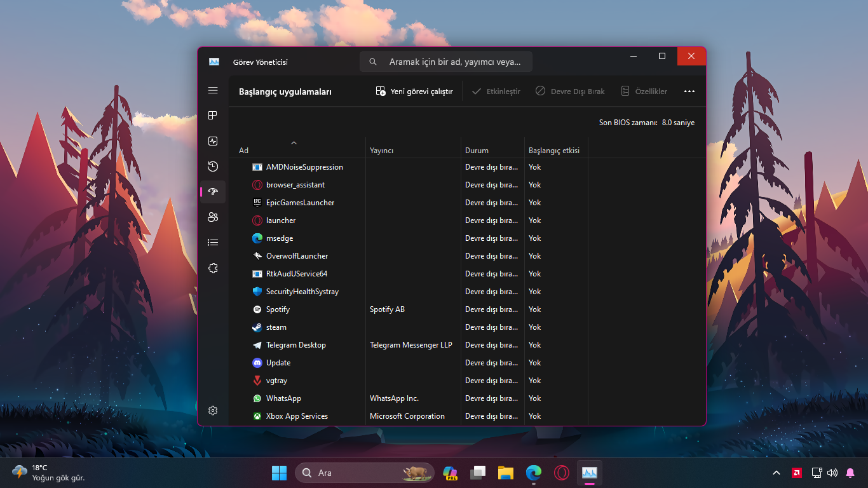The image size is (868, 488).
Task: Click the Task Manager search box
Action: click(446, 62)
